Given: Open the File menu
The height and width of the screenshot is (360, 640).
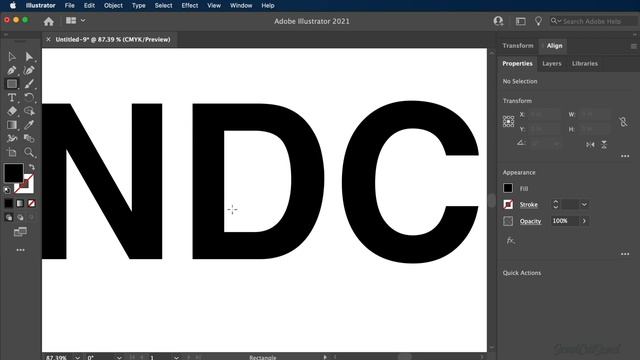Looking at the screenshot, I should click(x=69, y=6).
